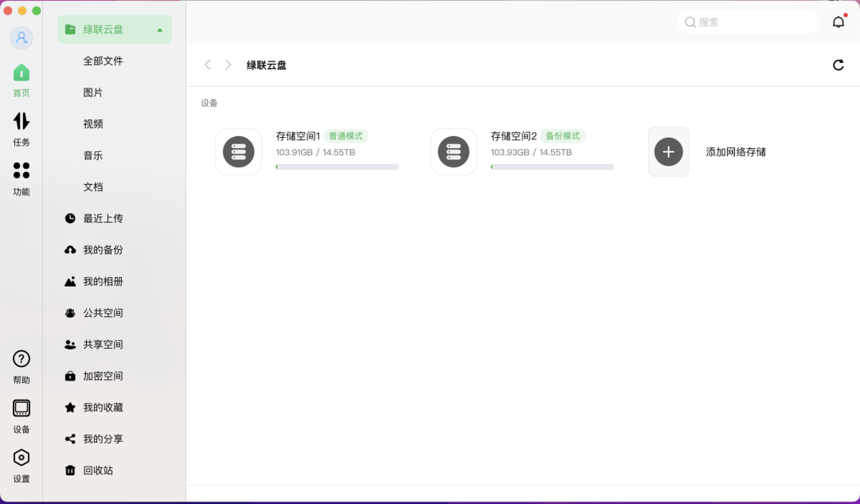Click the 搜索 search field
Image resolution: width=860 pixels, height=504 pixels.
(x=748, y=22)
